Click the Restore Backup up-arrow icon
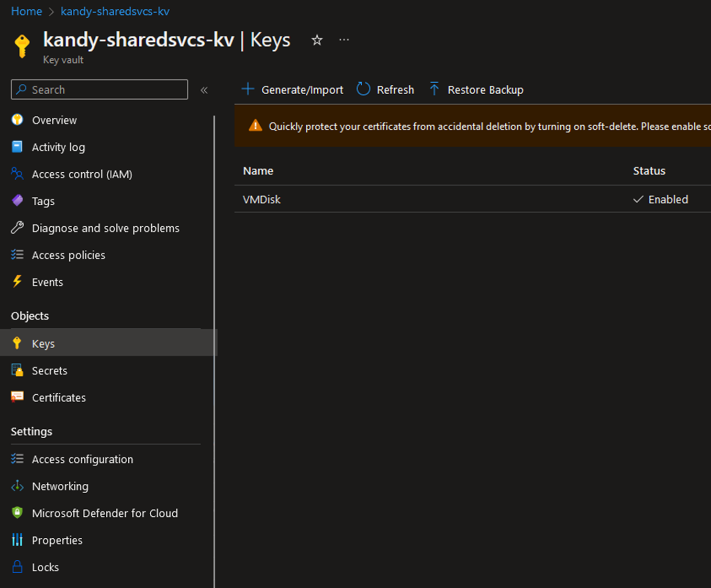The width and height of the screenshot is (711, 588). 434,89
